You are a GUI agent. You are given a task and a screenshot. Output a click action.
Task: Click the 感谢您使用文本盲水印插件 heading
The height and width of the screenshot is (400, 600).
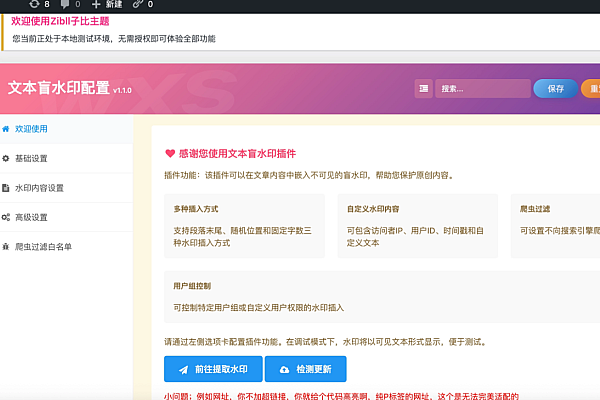(237, 154)
